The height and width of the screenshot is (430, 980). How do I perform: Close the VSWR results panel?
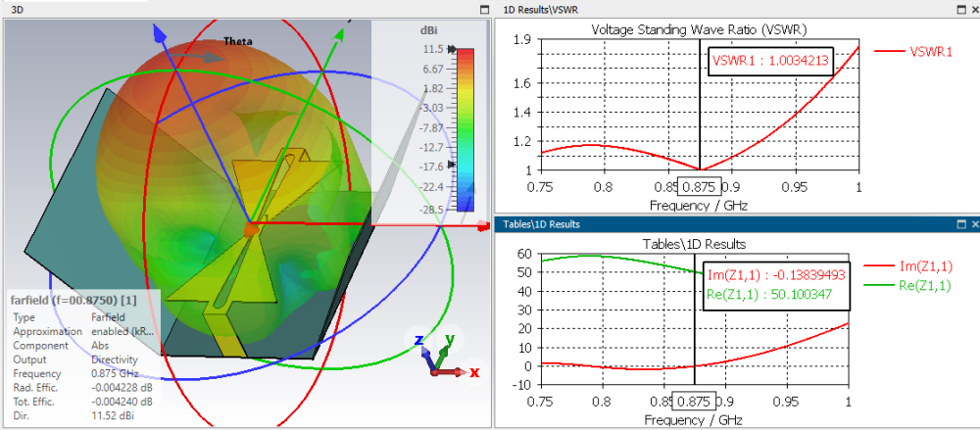(x=974, y=10)
